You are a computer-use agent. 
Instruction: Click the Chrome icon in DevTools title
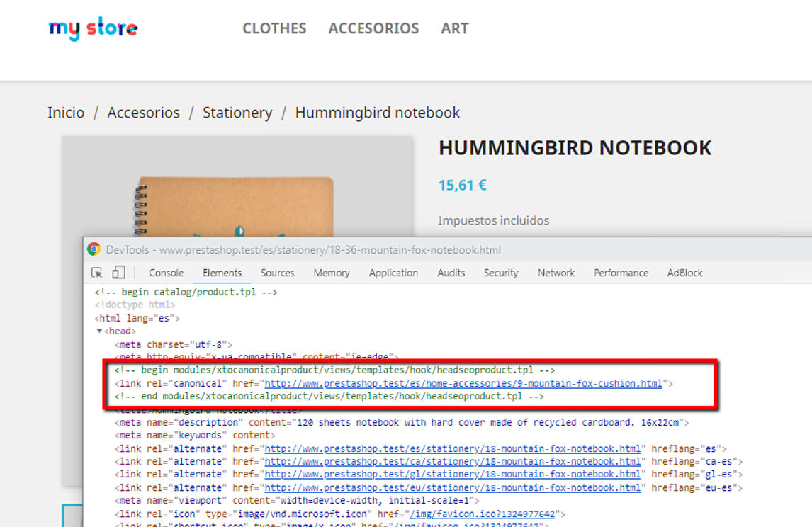[x=94, y=249]
